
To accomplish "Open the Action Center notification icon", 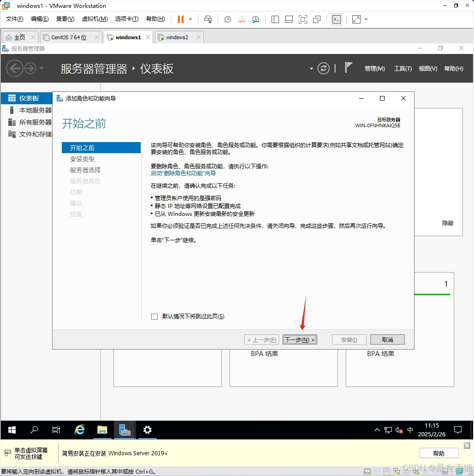I will [x=457, y=430].
